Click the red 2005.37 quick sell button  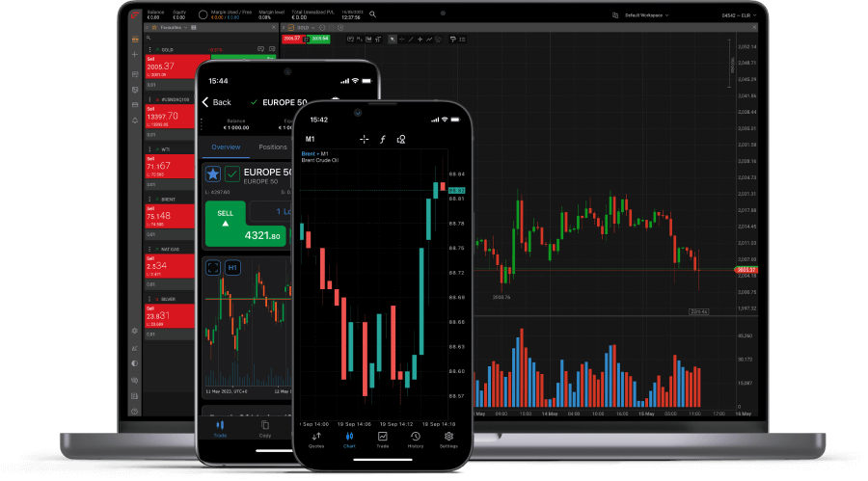point(291,39)
